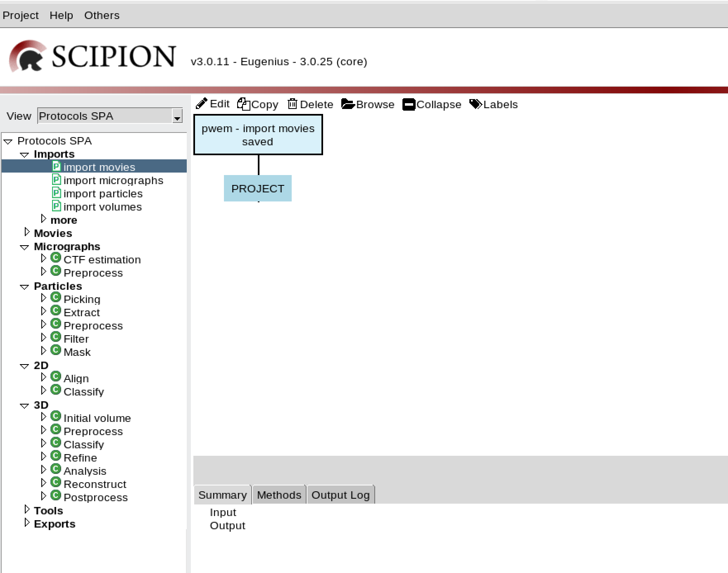
Task: Click the Collapse icon in the toolbar
Action: point(408,104)
